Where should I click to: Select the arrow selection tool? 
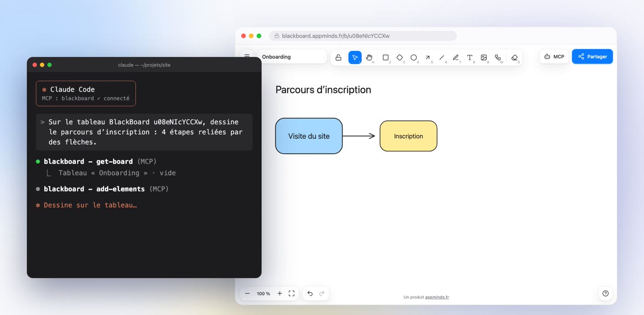pyautogui.click(x=355, y=57)
